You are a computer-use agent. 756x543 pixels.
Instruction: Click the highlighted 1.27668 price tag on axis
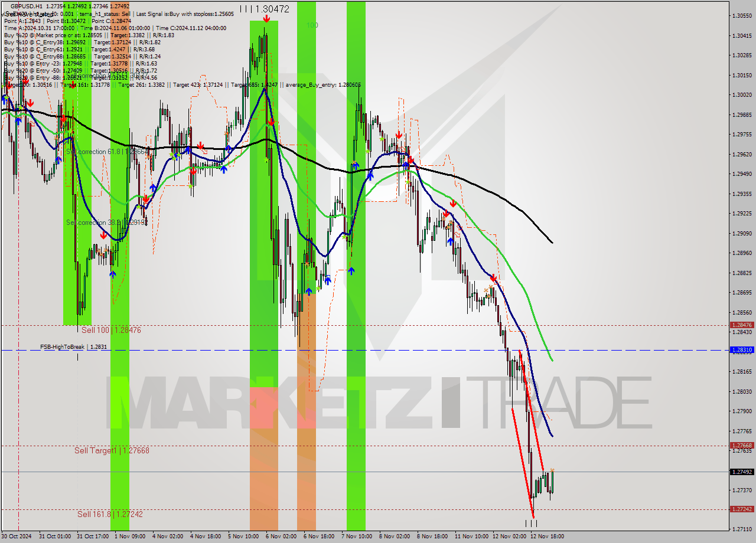tap(742, 446)
